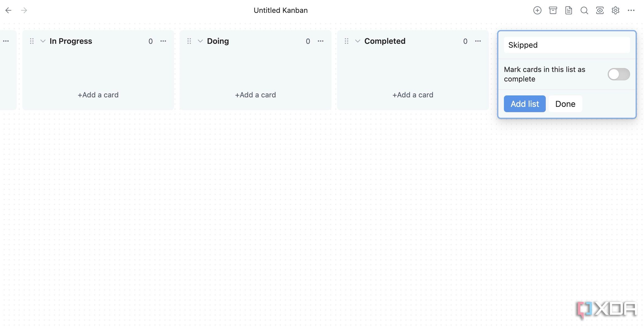Click the add new item icon
The height and width of the screenshot is (327, 644).
coord(538,10)
